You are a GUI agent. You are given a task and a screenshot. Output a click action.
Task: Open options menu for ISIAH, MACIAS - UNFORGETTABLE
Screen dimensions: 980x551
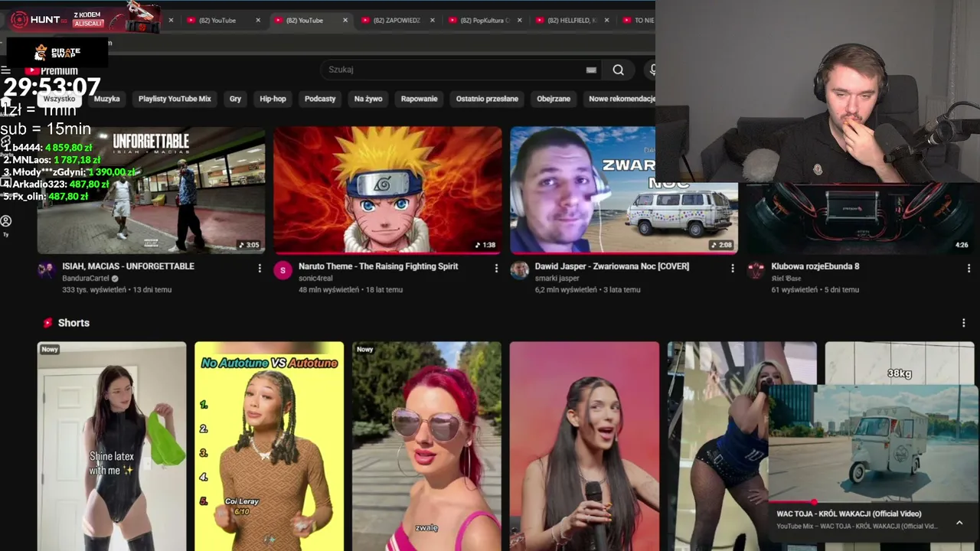pos(260,268)
